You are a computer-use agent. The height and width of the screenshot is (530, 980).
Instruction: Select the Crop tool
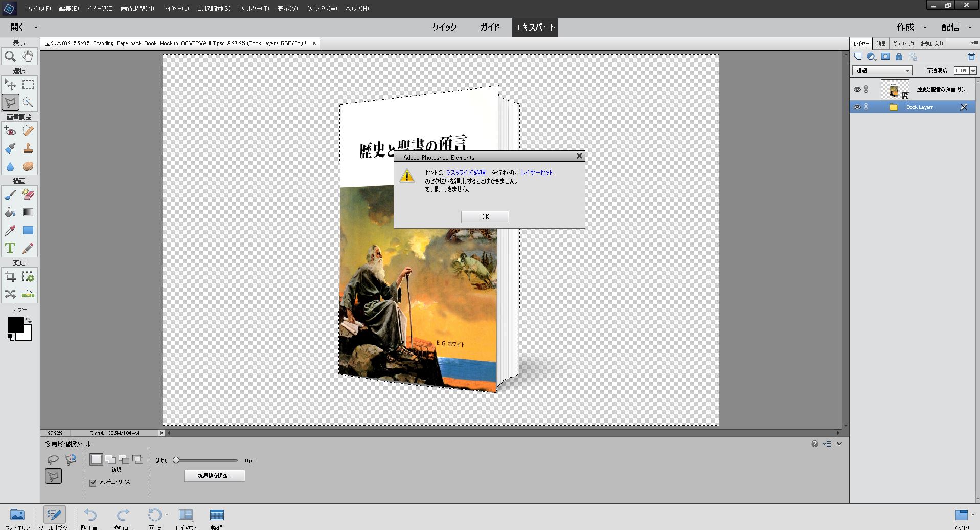(x=10, y=277)
